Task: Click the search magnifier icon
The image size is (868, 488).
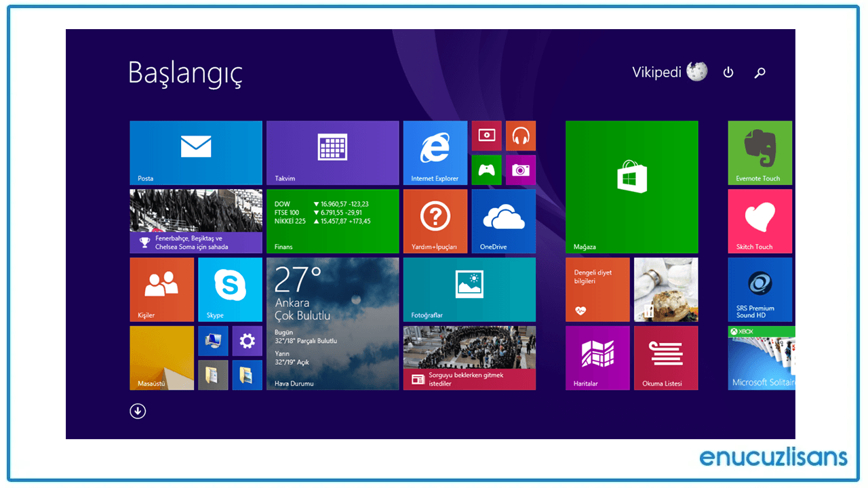Action: pyautogui.click(x=760, y=72)
